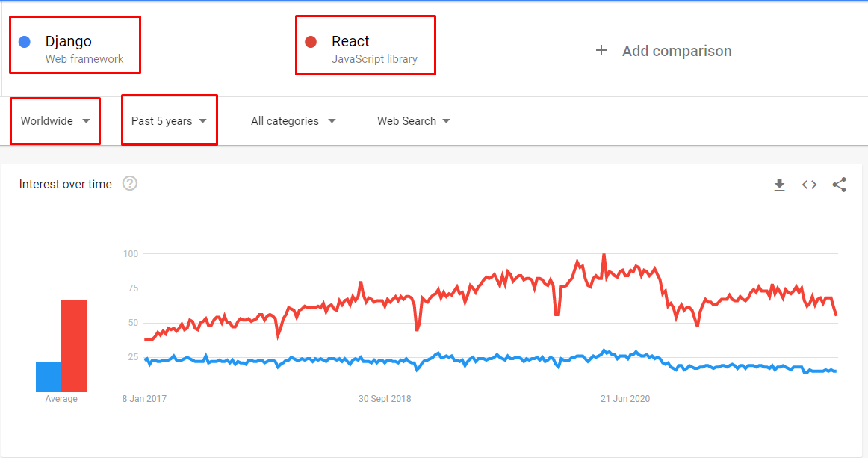This screenshot has height=458, width=868.
Task: Click the red React color dot
Action: (x=311, y=42)
